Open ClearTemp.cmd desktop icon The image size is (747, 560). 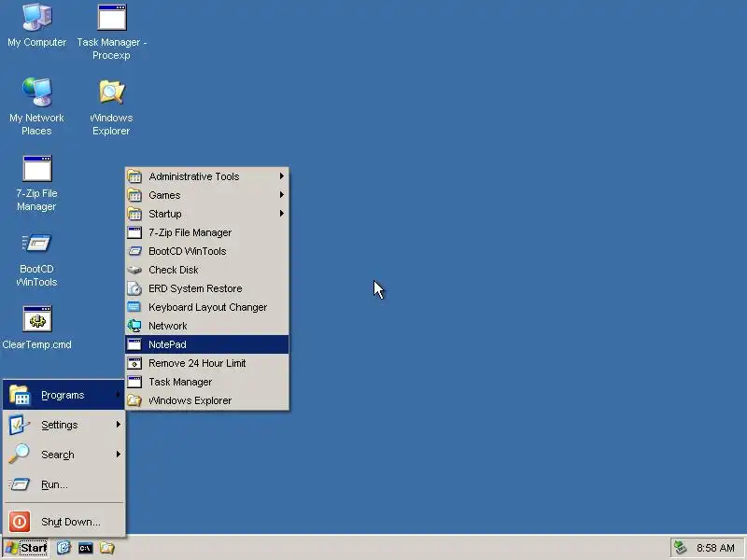36,328
